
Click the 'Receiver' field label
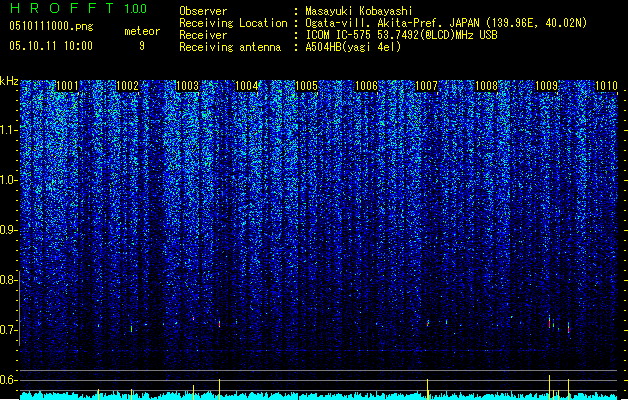[203, 35]
